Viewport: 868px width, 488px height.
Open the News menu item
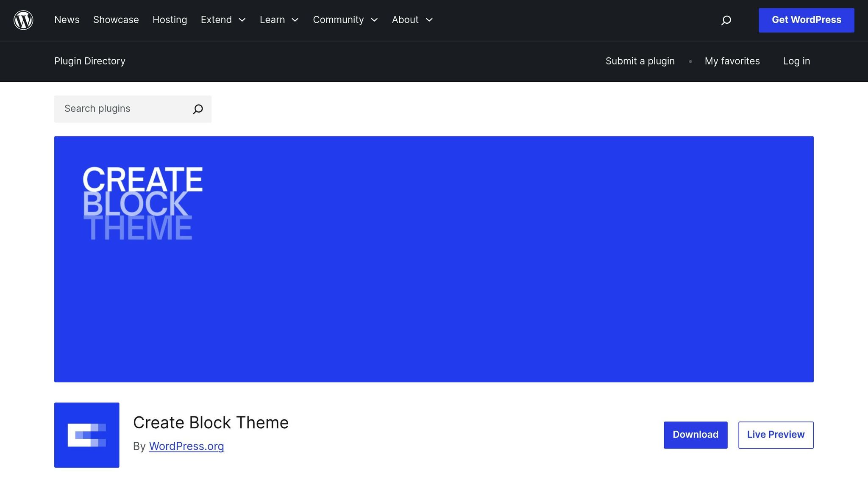[x=67, y=20]
